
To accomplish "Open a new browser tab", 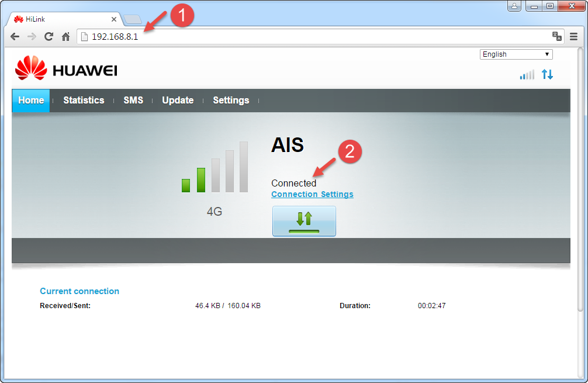I will [132, 19].
